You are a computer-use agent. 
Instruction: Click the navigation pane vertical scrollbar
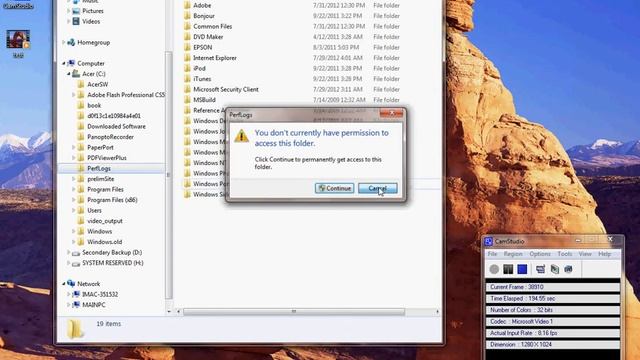click(168, 175)
